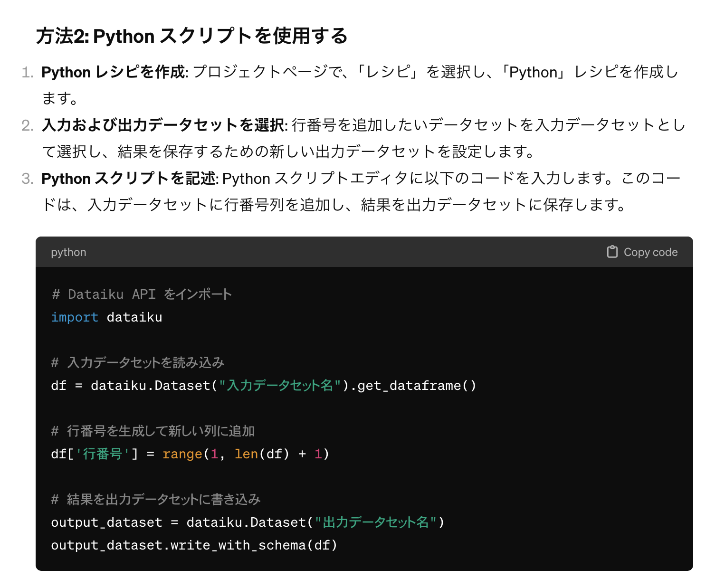Click the comment 結果を出力データセットに書き込み

tap(156, 500)
